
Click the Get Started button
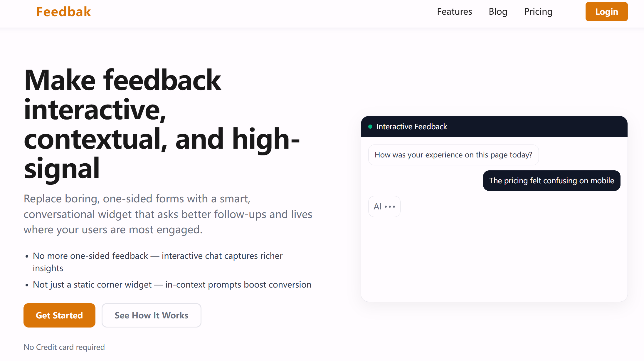tap(59, 315)
